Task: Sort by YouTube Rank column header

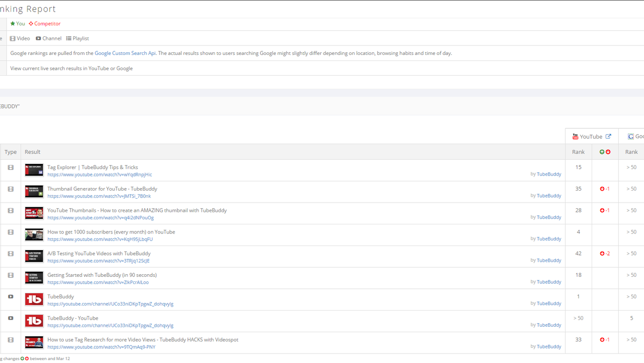Action: coord(578,152)
